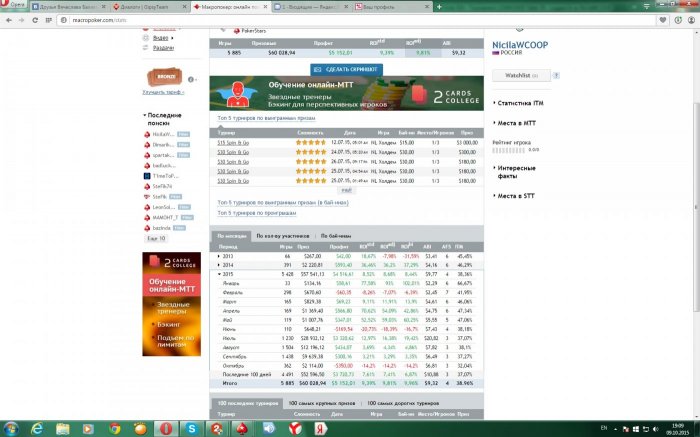
Task: Open Skype from taskbar
Action: [x=192, y=429]
